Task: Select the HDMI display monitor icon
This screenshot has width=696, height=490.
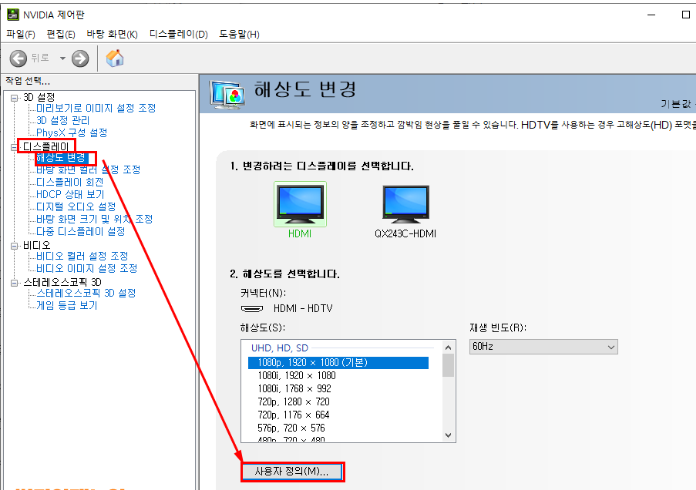Action: pos(301,205)
